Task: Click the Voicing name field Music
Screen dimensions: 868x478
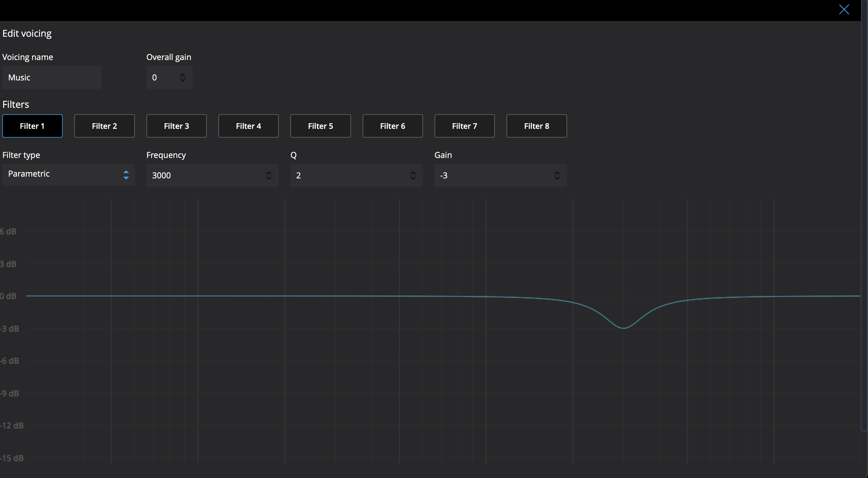Action: pos(52,78)
